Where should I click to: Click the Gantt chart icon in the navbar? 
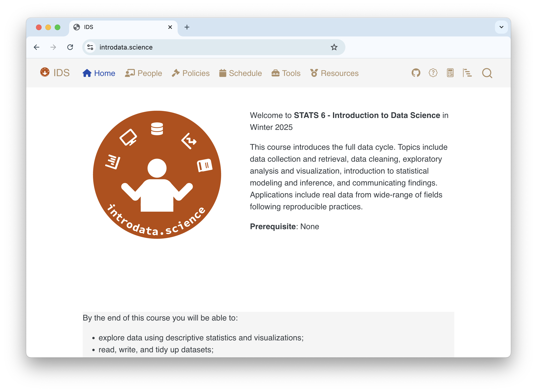point(467,73)
